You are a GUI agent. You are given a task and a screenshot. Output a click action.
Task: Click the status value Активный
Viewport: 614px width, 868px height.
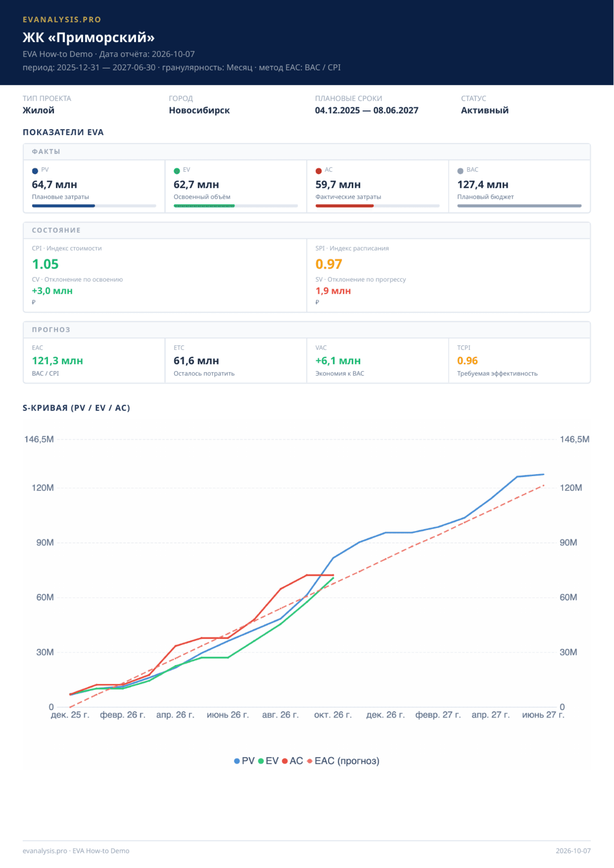[x=485, y=110]
